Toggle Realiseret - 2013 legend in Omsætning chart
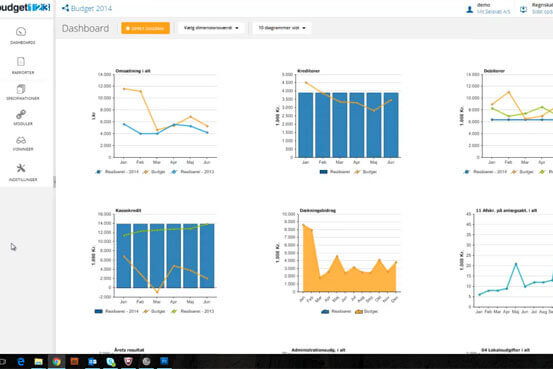The width and height of the screenshot is (553, 369). (x=193, y=172)
